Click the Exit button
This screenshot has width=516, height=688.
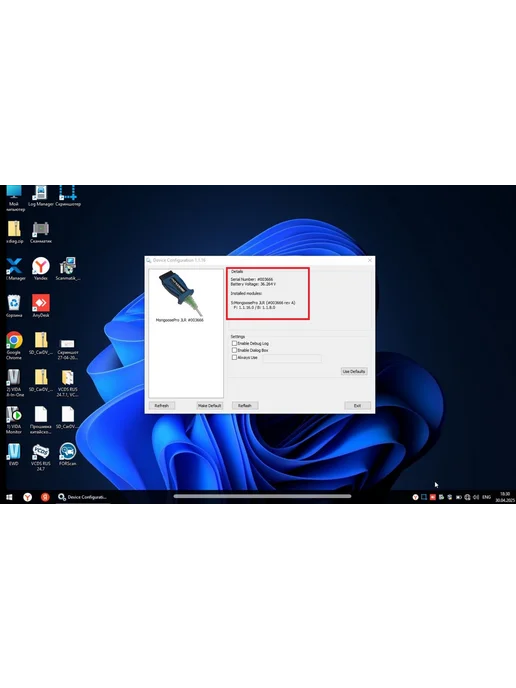point(357,405)
